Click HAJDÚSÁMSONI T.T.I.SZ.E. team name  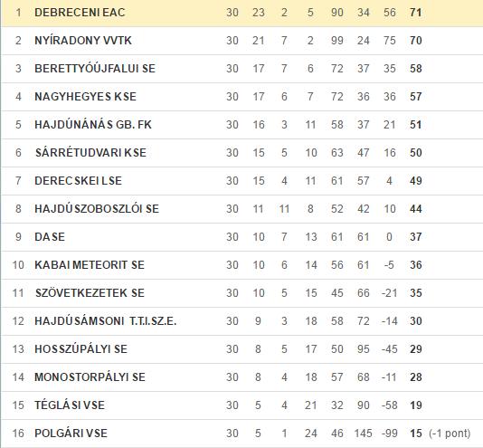105,321
